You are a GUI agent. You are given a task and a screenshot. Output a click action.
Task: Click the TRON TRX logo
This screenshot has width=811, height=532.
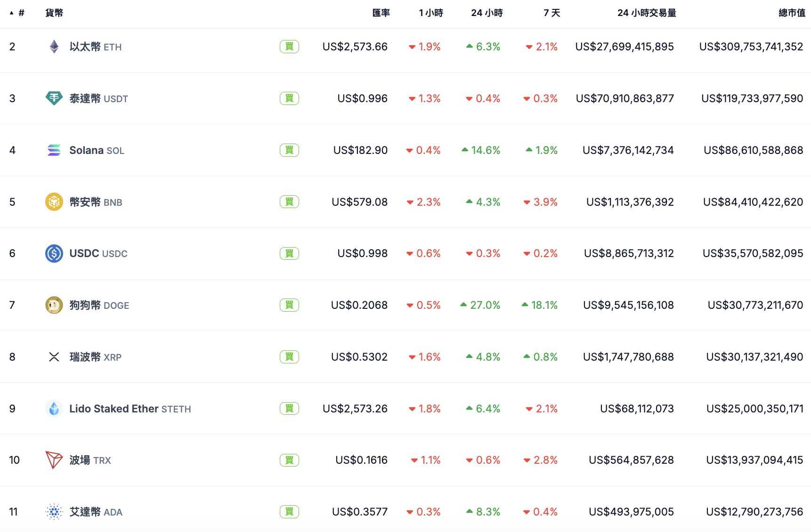coord(54,460)
